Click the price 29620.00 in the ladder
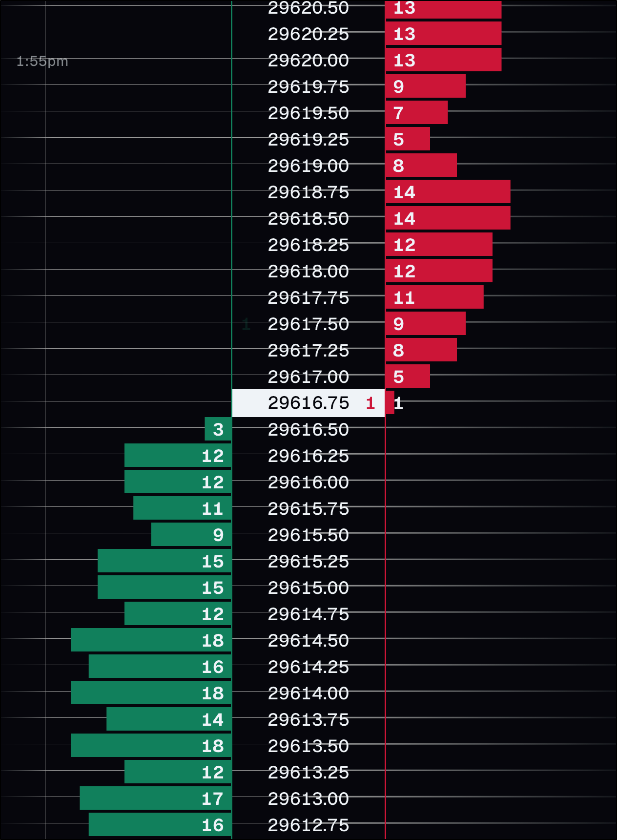617x840 pixels. (x=308, y=60)
